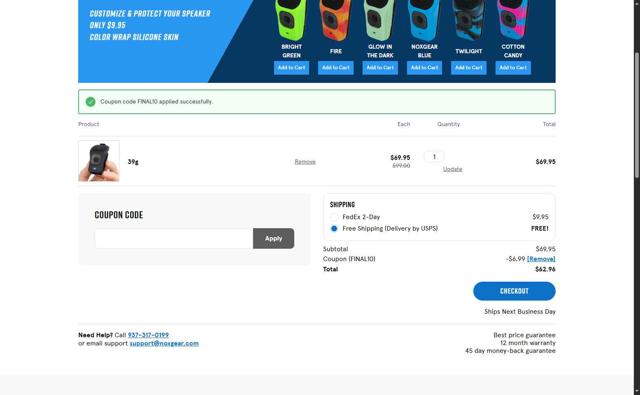Add Bright Green skin to cart
The height and width of the screenshot is (395, 640).
coord(291,68)
